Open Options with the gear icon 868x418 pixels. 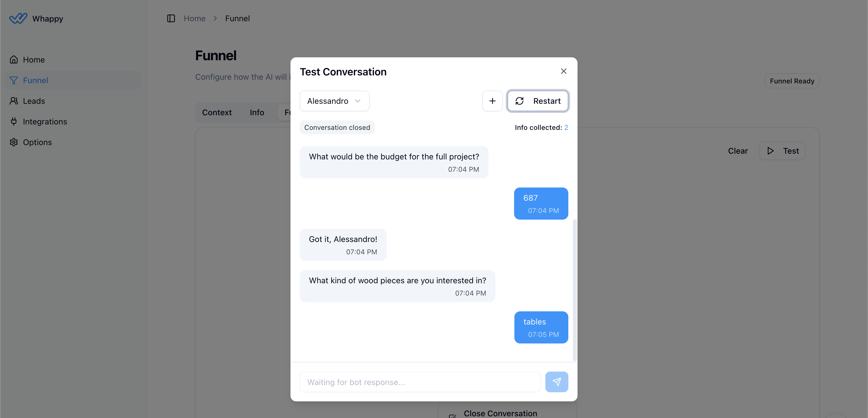tap(13, 142)
